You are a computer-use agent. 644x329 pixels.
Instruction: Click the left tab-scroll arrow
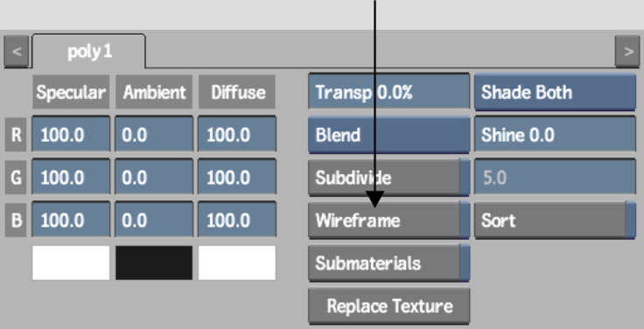(17, 52)
